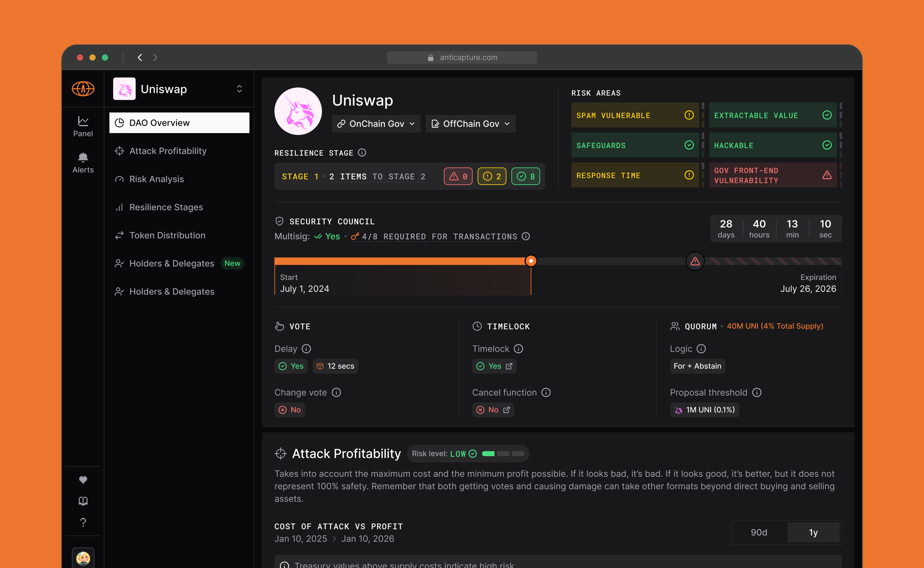
Task: Click the Panel chart icon
Action: (83, 121)
